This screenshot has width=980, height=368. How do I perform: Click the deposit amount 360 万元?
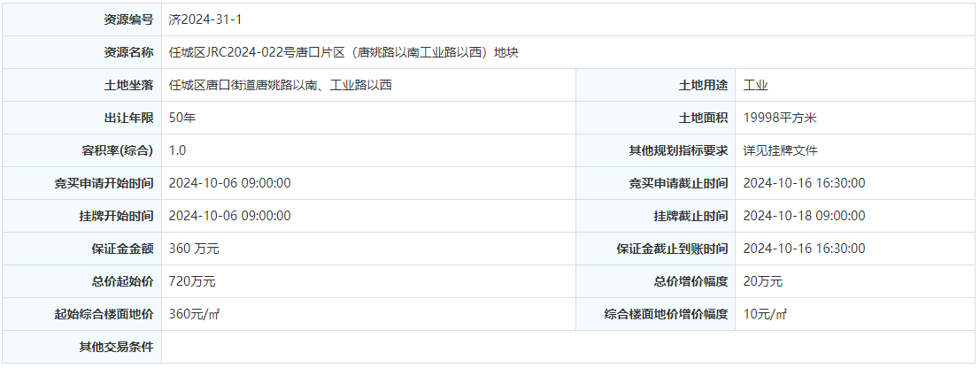194,249
